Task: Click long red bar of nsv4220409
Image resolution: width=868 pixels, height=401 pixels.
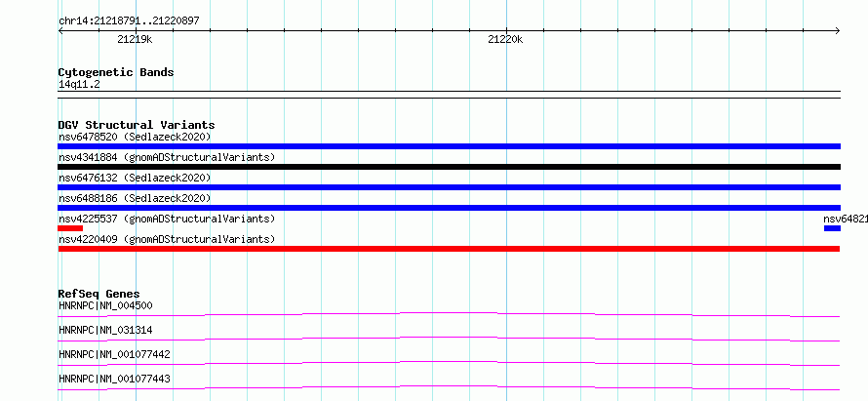Action: [449, 249]
